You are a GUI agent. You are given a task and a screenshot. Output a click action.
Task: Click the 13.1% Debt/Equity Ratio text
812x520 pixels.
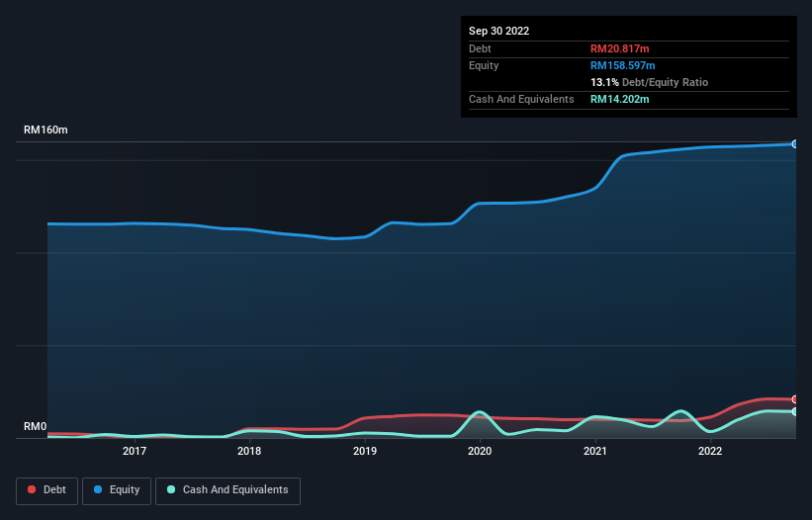coord(649,82)
